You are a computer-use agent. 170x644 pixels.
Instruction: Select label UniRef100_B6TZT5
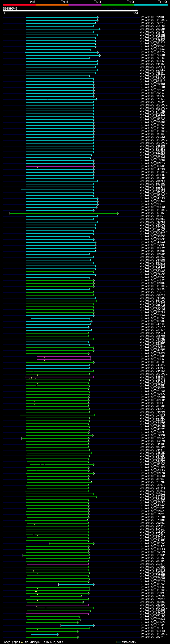(x=152, y=76)
